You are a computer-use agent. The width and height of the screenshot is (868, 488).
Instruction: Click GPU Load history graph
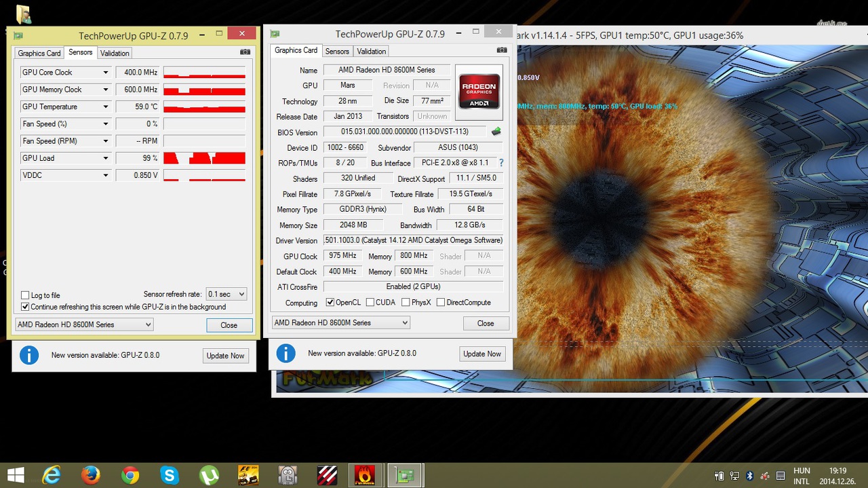click(x=204, y=158)
